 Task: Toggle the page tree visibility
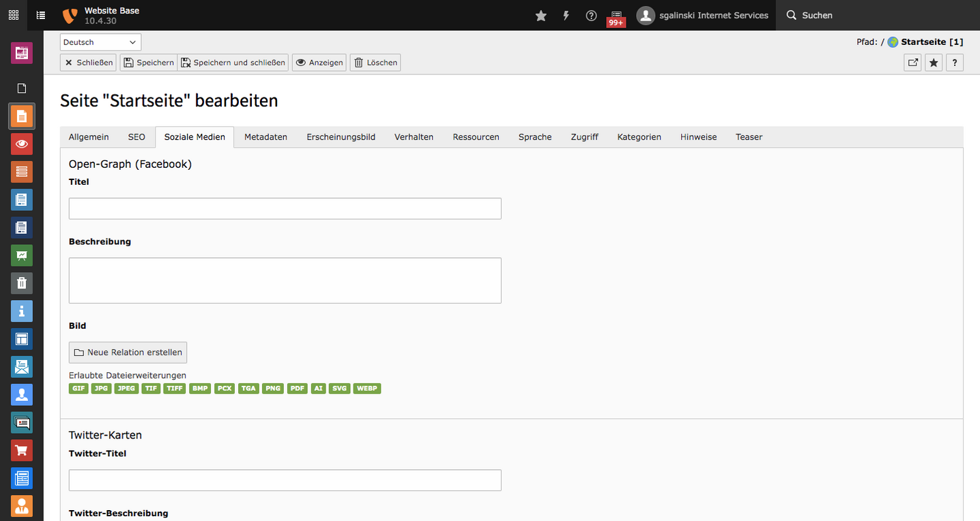(x=40, y=15)
